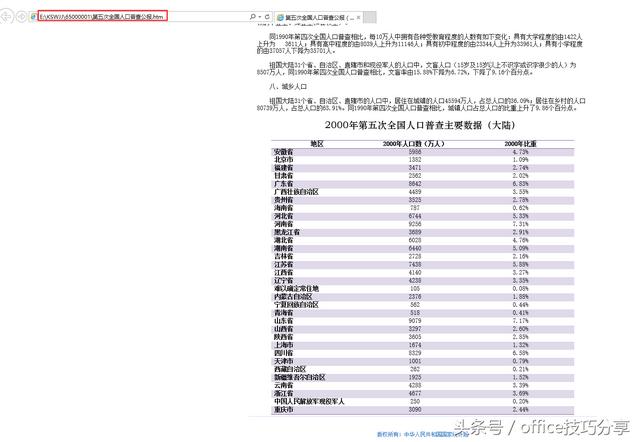Click the 2000年比重 column header

520,144
